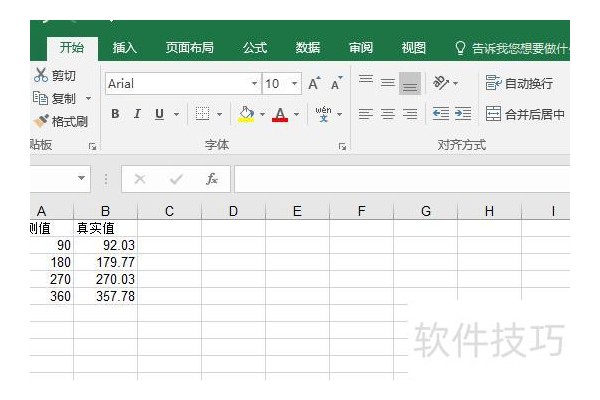Select the cell with value 180
This screenshot has width=600, height=400.
51,262
